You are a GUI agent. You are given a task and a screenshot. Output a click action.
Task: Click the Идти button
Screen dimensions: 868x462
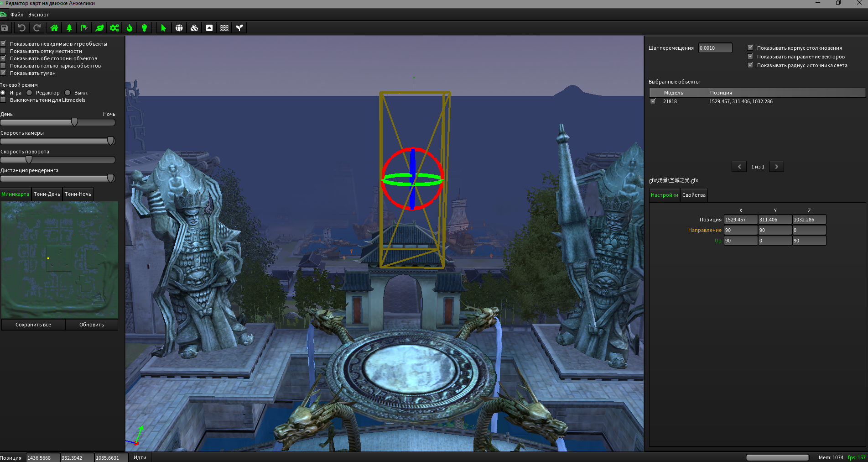(x=140, y=457)
